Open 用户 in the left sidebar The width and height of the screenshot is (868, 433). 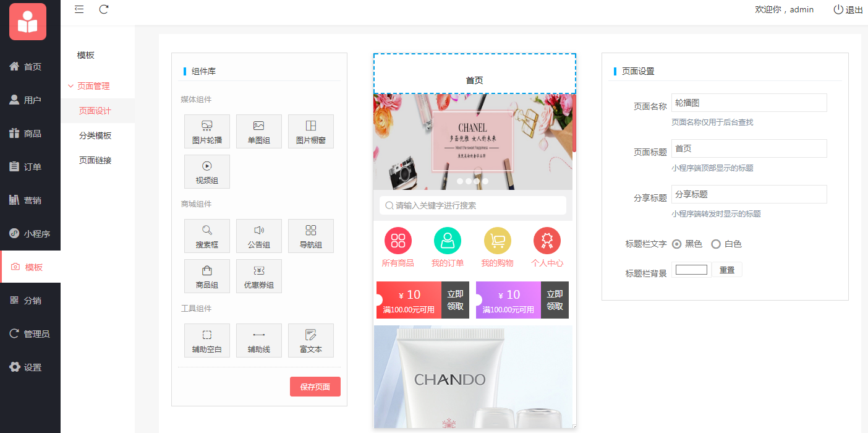click(30, 100)
